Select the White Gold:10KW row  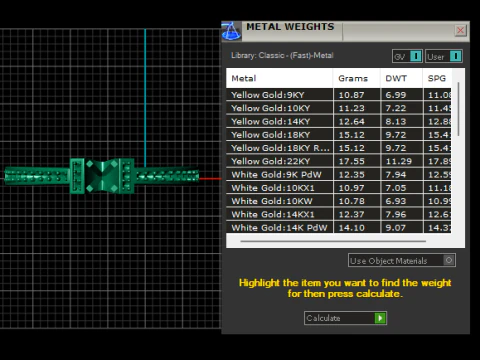click(x=339, y=201)
